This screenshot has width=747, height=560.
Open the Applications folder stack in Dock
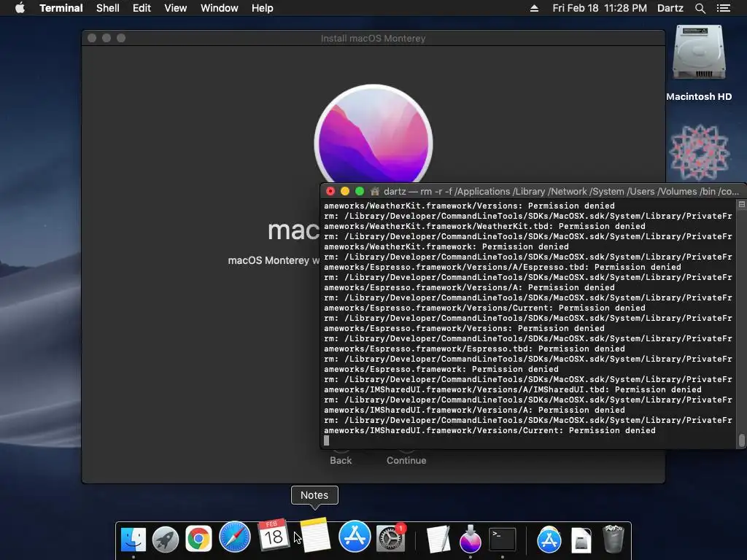(549, 539)
